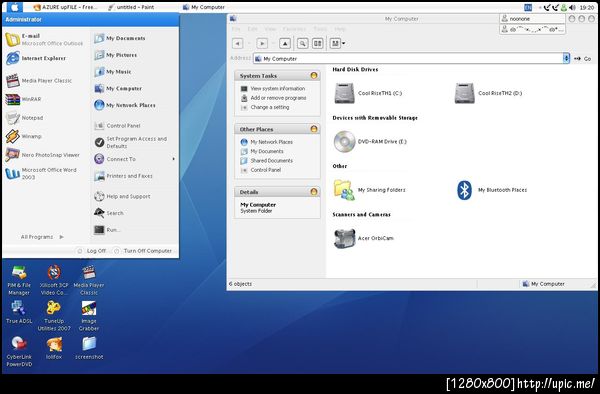Image resolution: width=600 pixels, height=394 pixels.
Task: Launch WinRAR from the start menu
Action: click(23, 99)
